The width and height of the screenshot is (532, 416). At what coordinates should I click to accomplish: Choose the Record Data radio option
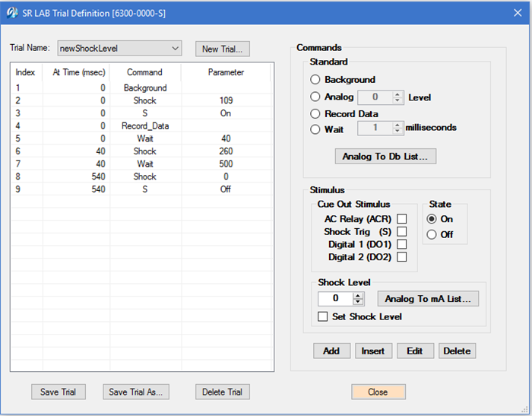tap(315, 113)
